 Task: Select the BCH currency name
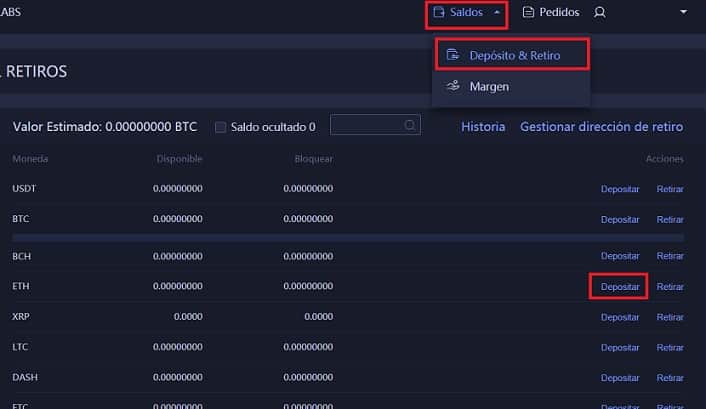click(22, 256)
